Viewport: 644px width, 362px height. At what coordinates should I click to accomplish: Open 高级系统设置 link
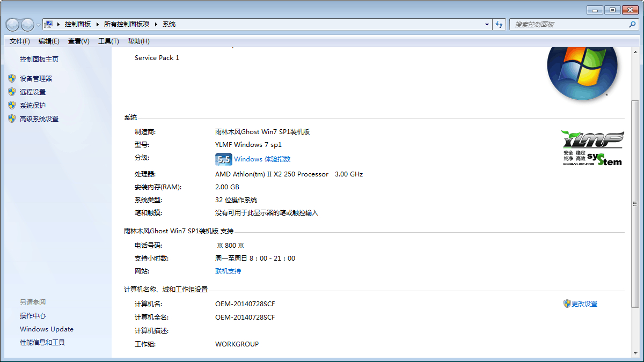(39, 119)
